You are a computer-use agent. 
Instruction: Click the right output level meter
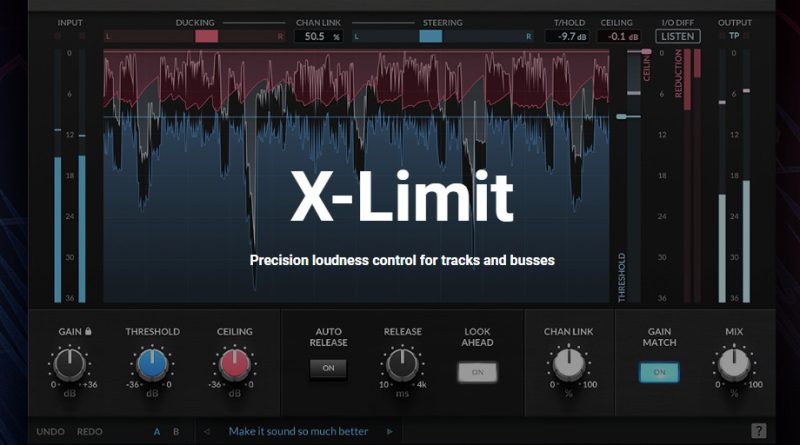(x=746, y=176)
